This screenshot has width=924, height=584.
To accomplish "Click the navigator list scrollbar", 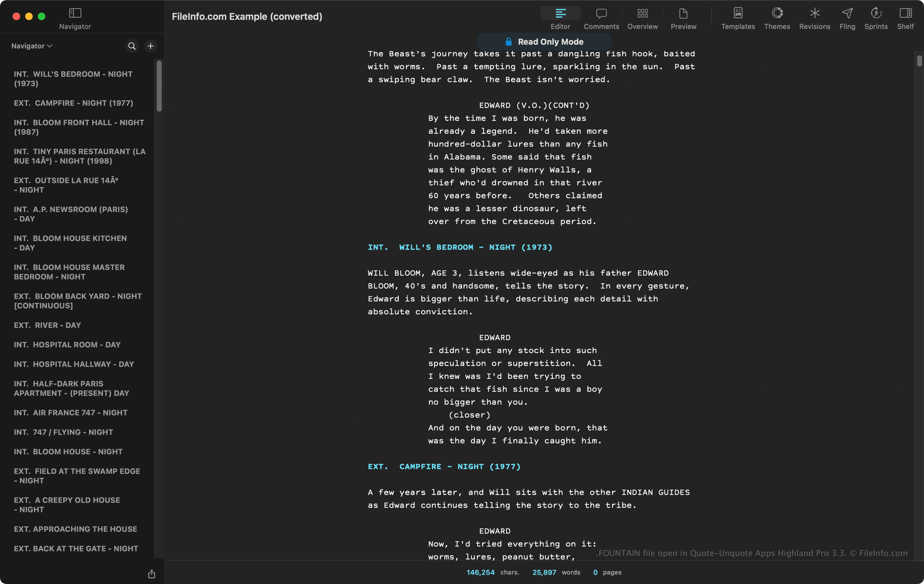I will click(x=159, y=86).
